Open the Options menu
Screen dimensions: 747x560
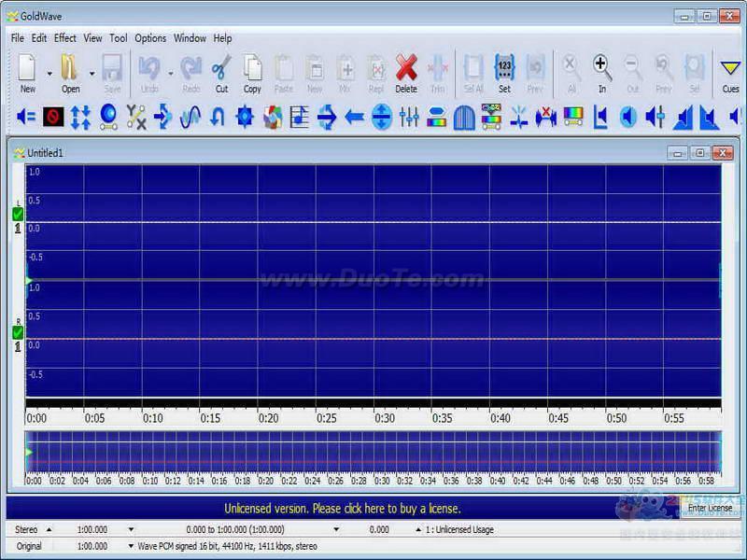150,38
